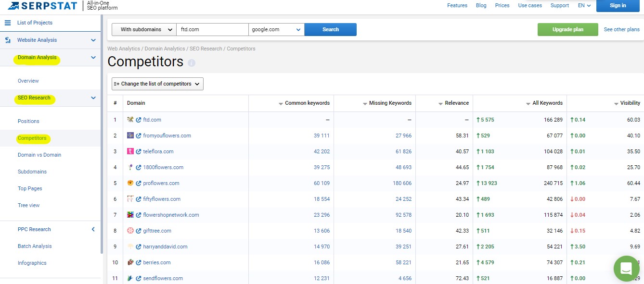Click the domain input field containing ftd.com

tap(212, 29)
